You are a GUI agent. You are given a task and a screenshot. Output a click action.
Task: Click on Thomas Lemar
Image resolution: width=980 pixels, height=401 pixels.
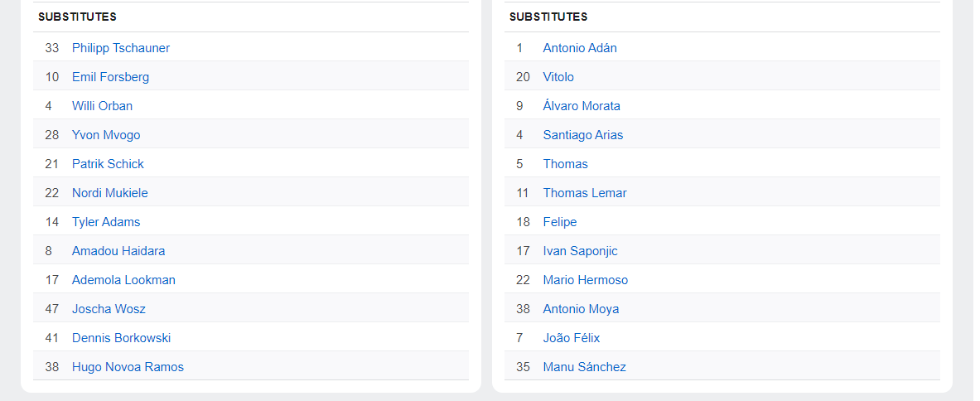tap(585, 193)
